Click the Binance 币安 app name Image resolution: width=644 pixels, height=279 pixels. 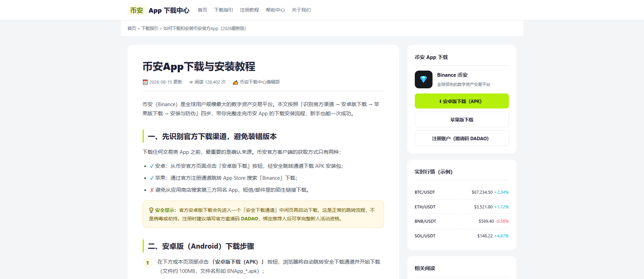tap(452, 75)
